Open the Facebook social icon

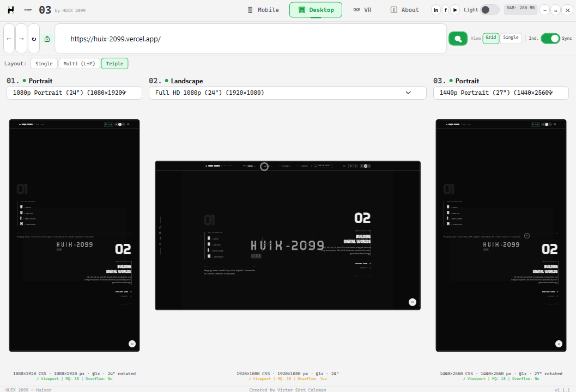[446, 10]
